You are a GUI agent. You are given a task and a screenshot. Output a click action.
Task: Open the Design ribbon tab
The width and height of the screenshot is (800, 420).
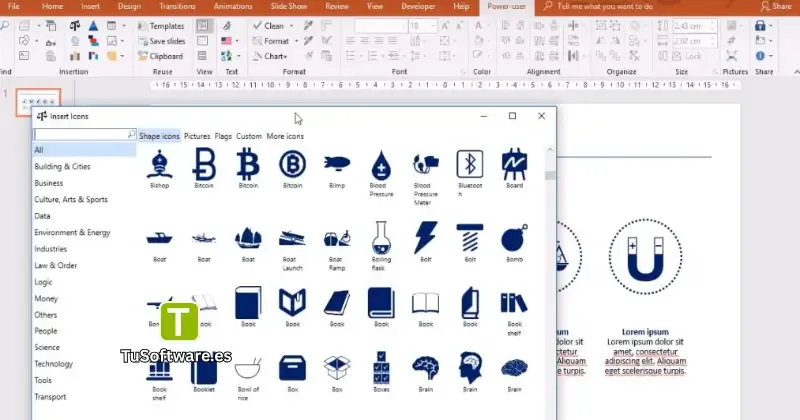(x=129, y=6)
